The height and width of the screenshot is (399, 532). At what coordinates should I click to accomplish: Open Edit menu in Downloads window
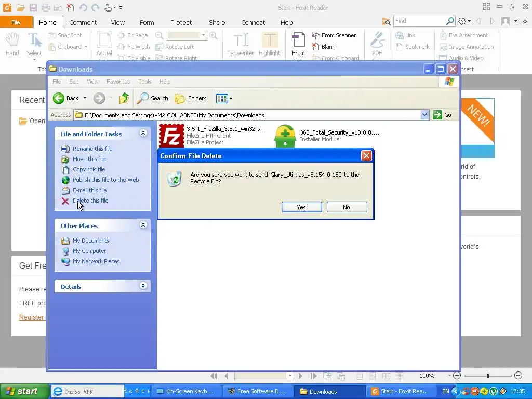pyautogui.click(x=74, y=82)
